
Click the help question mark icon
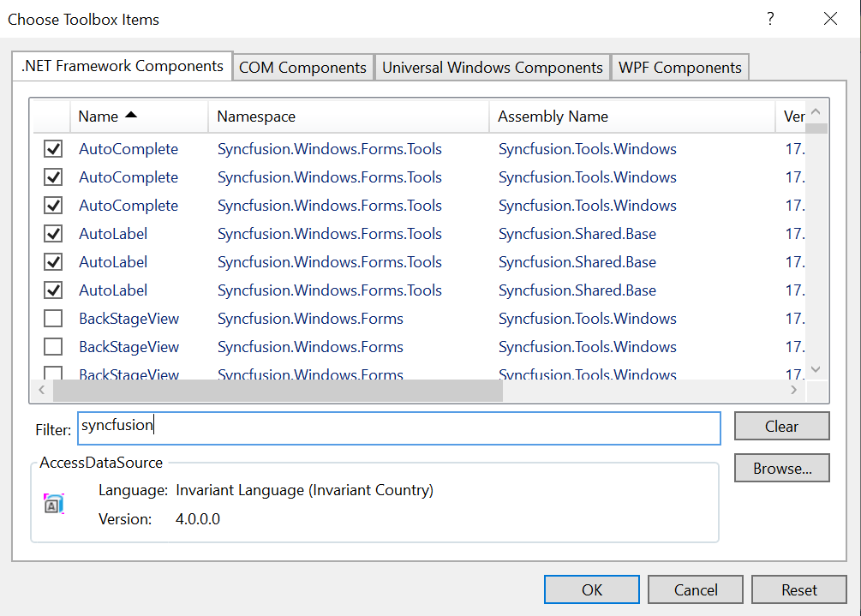770,19
